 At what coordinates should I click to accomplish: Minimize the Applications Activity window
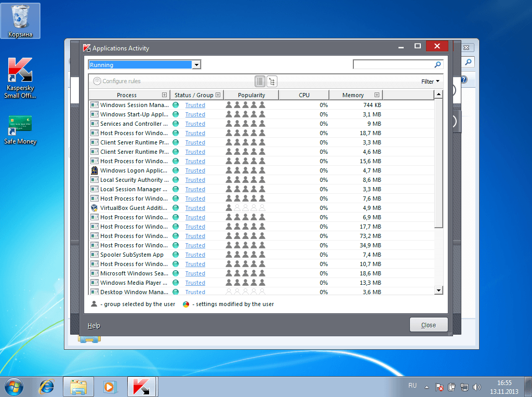[401, 47]
